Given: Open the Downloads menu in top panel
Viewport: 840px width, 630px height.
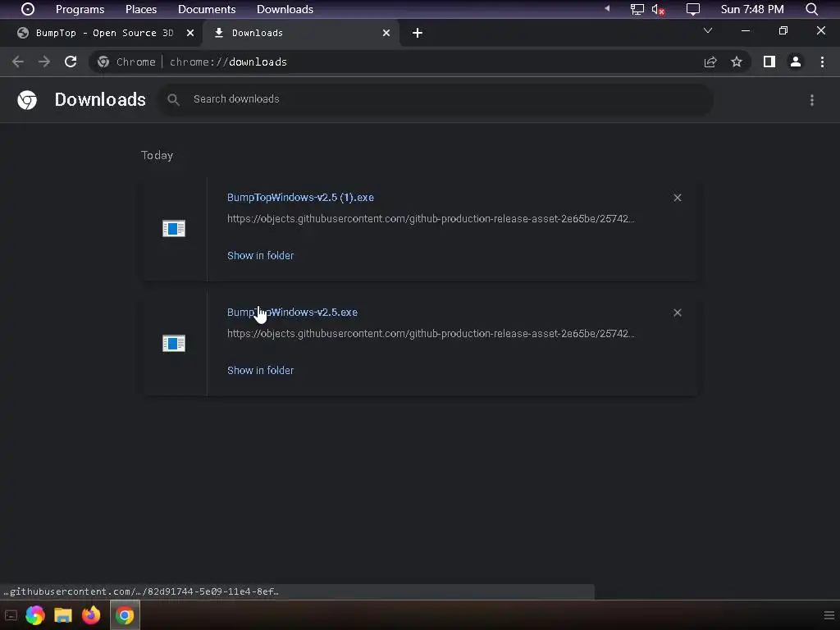Looking at the screenshot, I should (285, 9).
